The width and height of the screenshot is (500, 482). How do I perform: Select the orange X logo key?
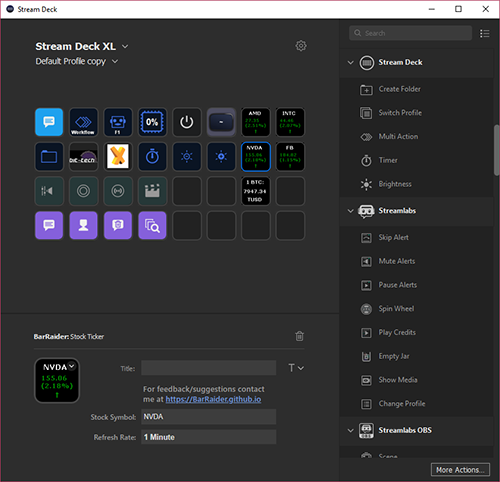coord(118,156)
